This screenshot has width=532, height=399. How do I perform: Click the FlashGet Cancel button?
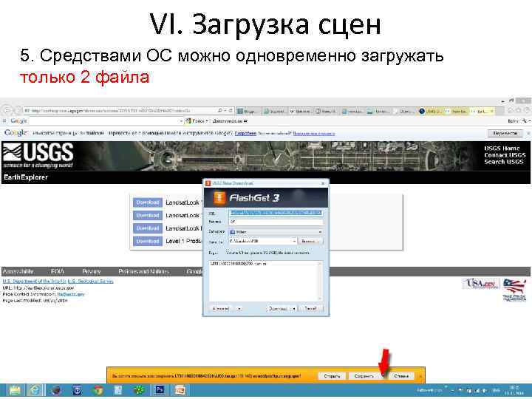point(310,309)
